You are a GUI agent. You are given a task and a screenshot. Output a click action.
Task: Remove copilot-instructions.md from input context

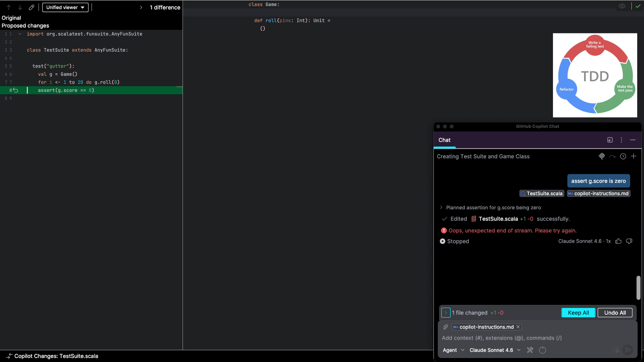(x=518, y=327)
